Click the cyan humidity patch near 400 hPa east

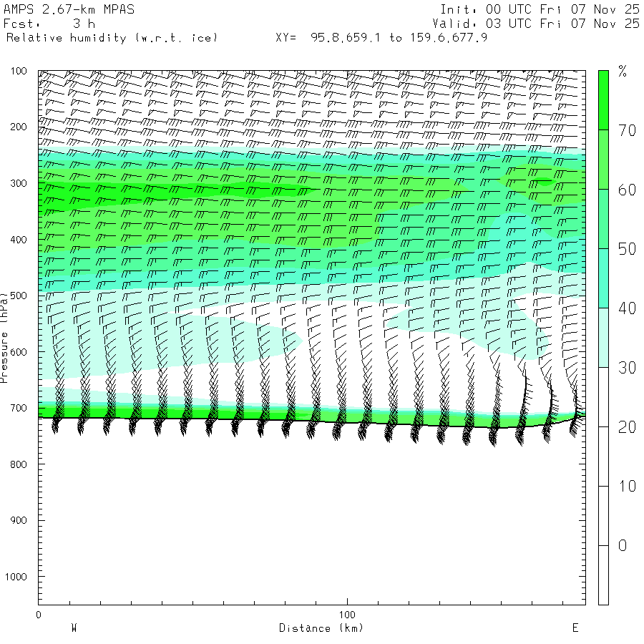[x=513, y=234]
